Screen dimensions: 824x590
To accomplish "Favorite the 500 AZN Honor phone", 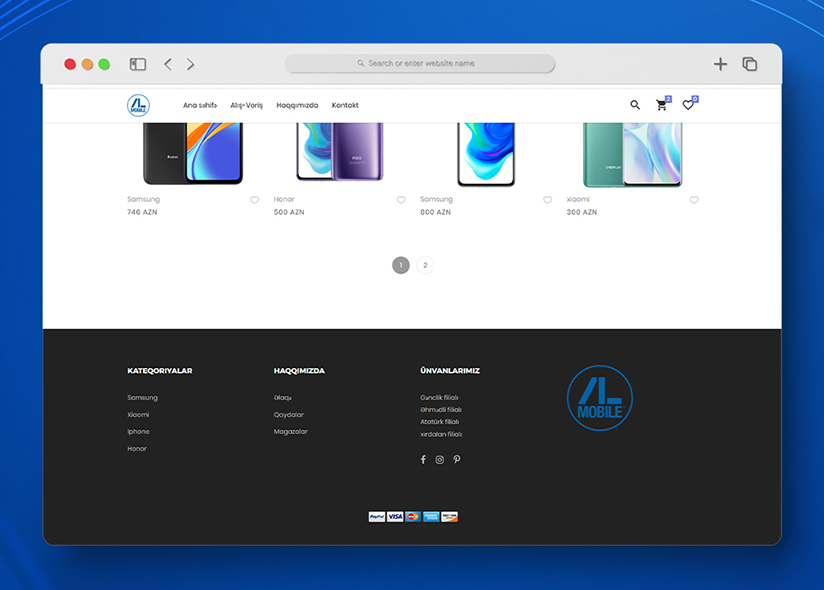I will coord(401,200).
